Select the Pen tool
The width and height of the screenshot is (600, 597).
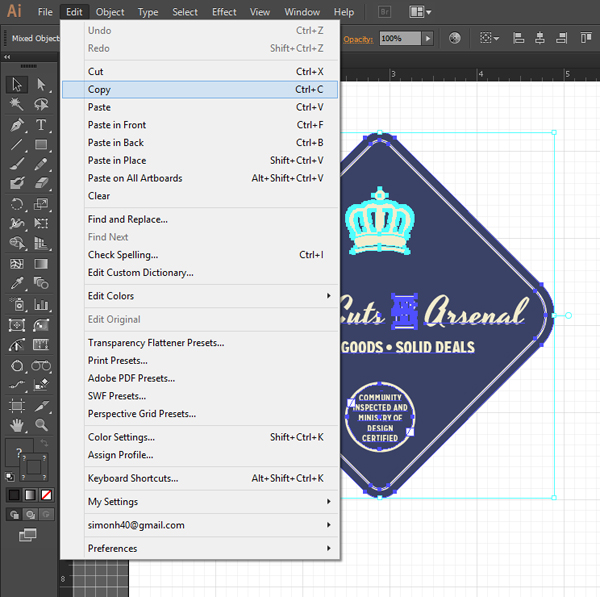click(17, 125)
